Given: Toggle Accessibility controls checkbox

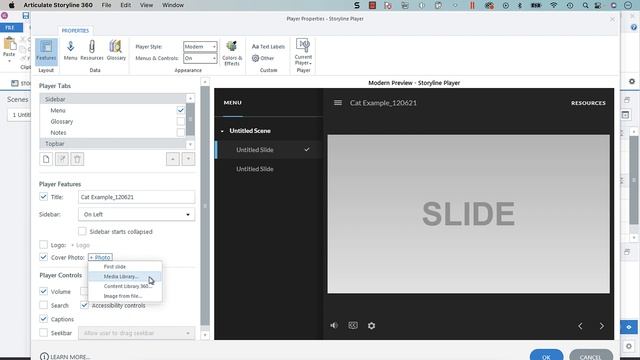Looking at the screenshot, I should [84, 305].
